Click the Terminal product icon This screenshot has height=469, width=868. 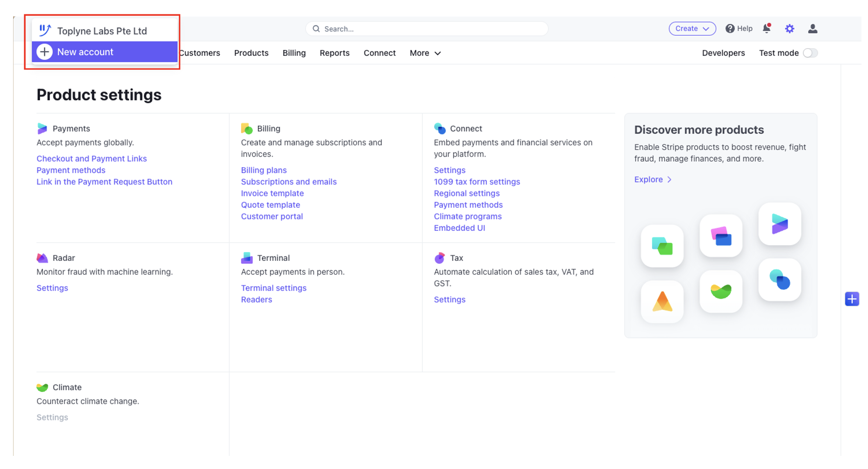point(247,258)
